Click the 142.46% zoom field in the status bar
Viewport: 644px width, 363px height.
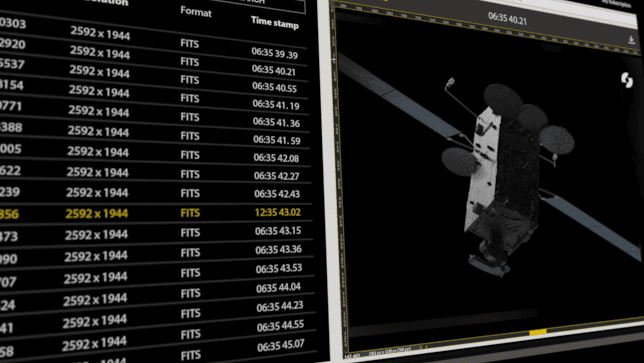[352, 356]
